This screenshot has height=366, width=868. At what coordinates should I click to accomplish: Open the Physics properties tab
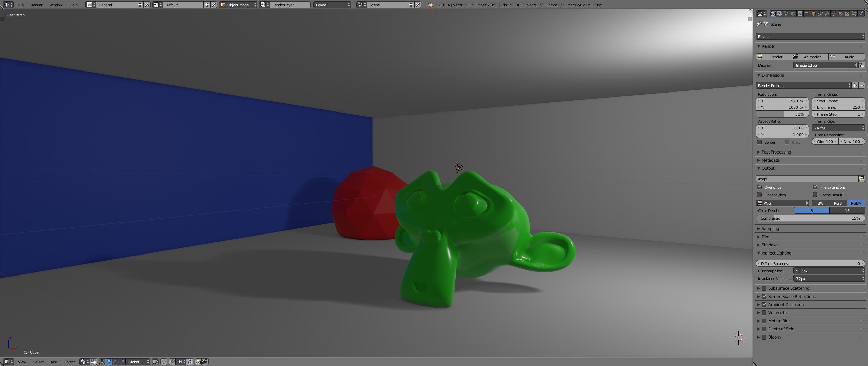coord(861,14)
